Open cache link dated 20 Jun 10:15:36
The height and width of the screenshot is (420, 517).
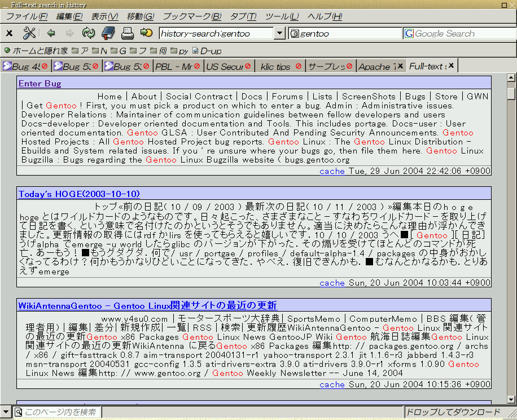click(x=332, y=384)
